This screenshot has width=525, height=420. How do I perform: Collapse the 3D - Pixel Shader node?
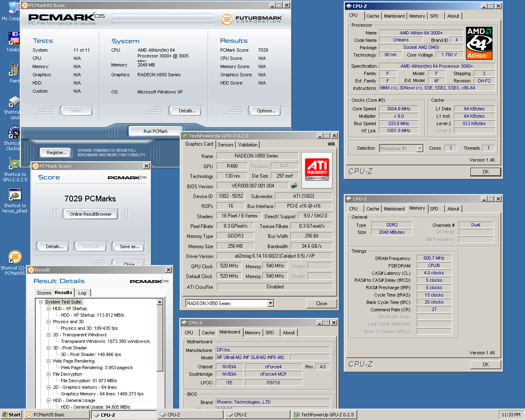coord(48,348)
